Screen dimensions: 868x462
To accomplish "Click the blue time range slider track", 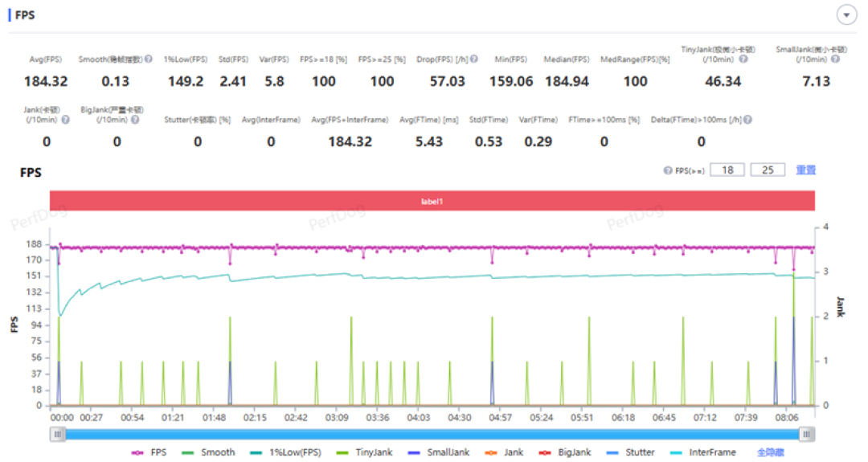I will [432, 435].
